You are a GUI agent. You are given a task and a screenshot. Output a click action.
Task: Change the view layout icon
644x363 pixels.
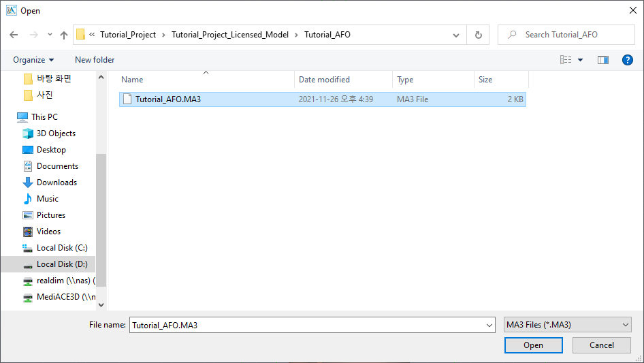566,60
